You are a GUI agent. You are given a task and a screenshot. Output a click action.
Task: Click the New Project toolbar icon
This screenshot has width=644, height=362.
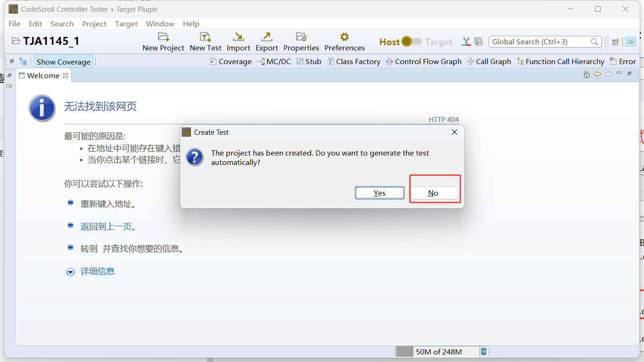[163, 37]
